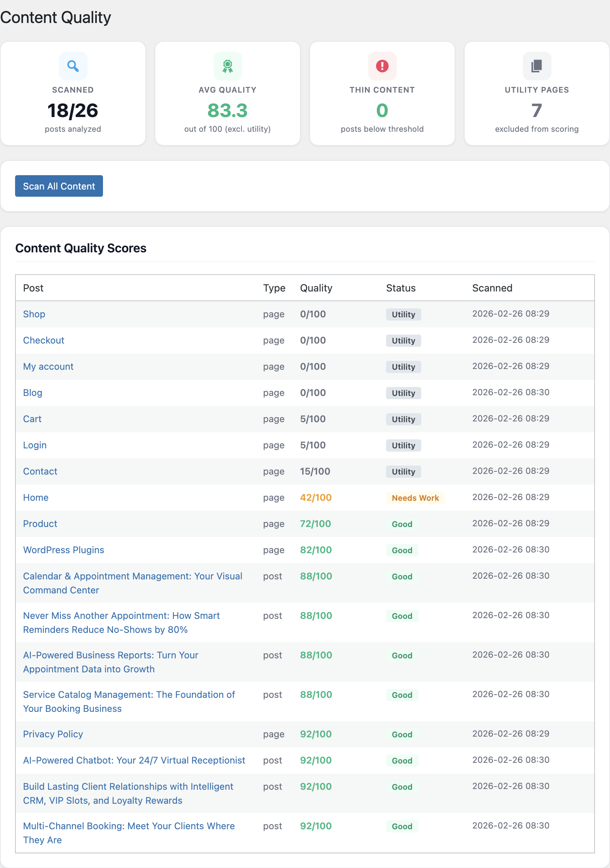This screenshot has height=868, width=610.
Task: Open the Checkout page link
Action: pos(43,340)
